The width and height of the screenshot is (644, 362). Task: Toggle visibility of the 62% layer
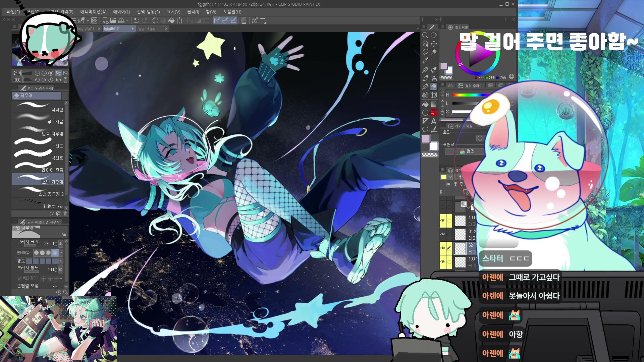443,248
